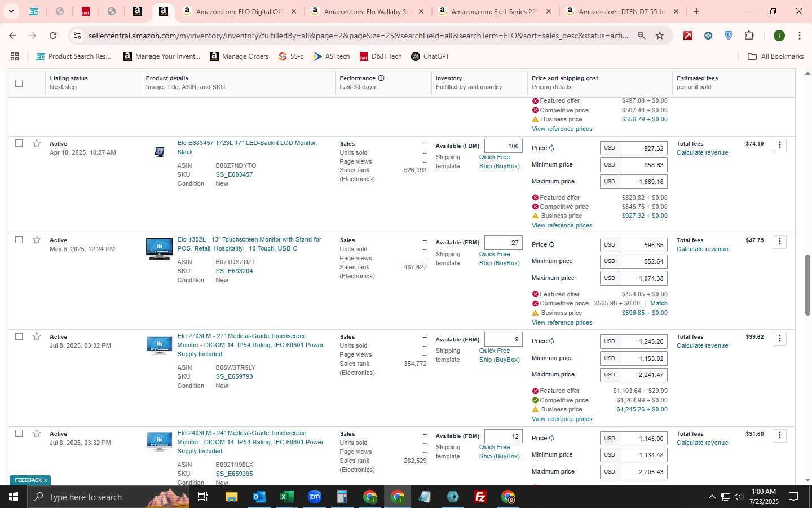
Task: Select checkbox for Elo E683457 listing
Action: coord(19,143)
